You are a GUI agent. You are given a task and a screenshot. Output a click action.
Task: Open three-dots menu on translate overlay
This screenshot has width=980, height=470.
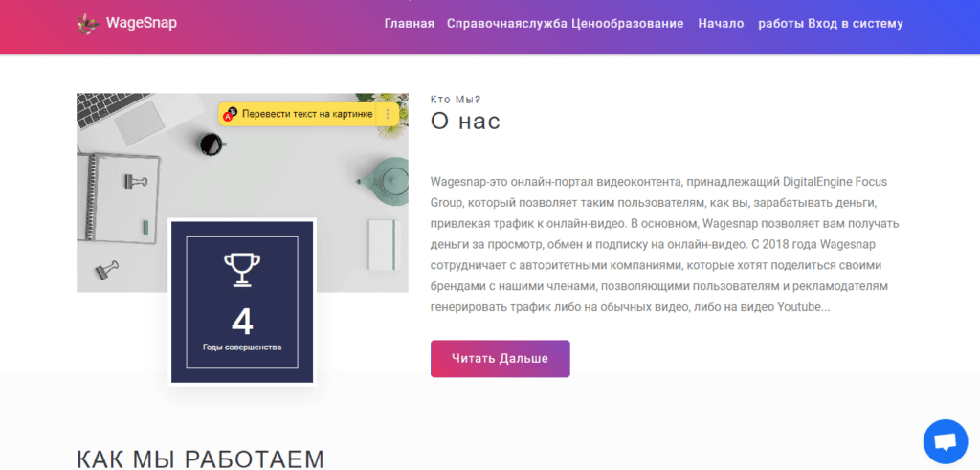tap(388, 114)
